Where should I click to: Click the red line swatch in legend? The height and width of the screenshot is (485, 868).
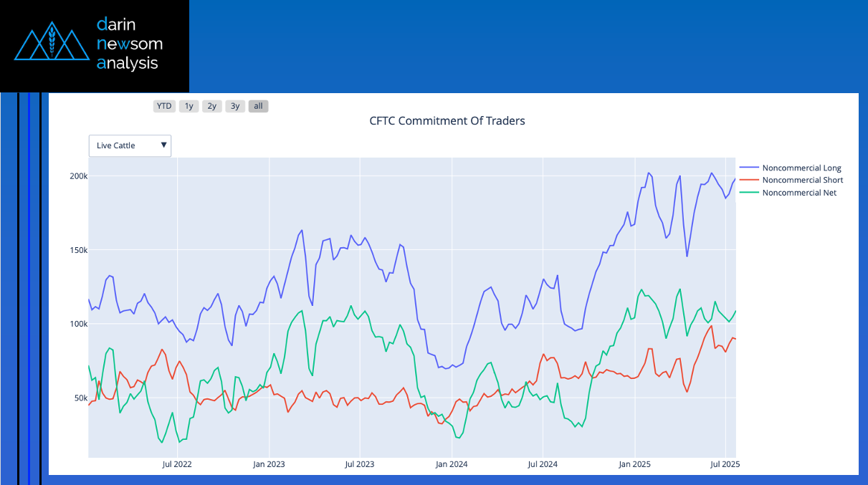(748, 181)
